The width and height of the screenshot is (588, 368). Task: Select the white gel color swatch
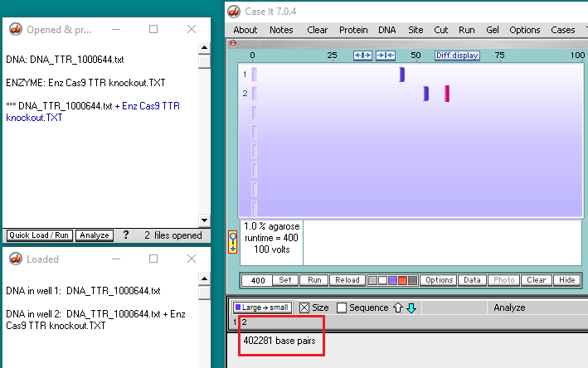tap(382, 280)
